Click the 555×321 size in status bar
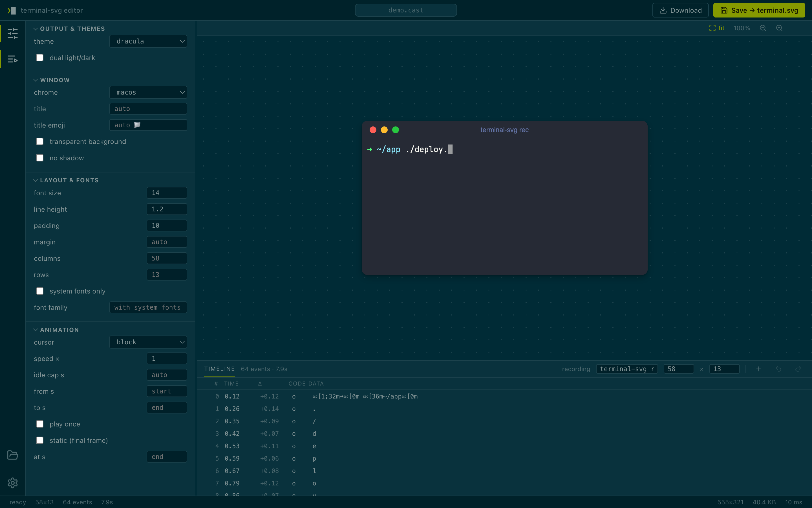The width and height of the screenshot is (812, 508). [x=730, y=502]
